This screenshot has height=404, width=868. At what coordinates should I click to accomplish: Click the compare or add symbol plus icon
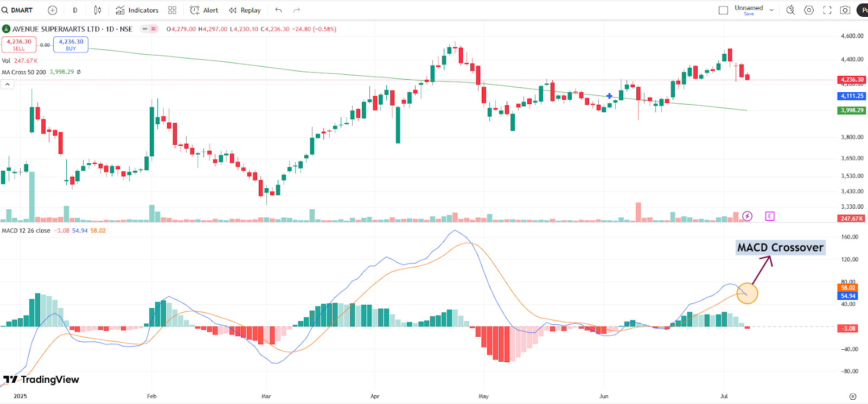click(53, 10)
